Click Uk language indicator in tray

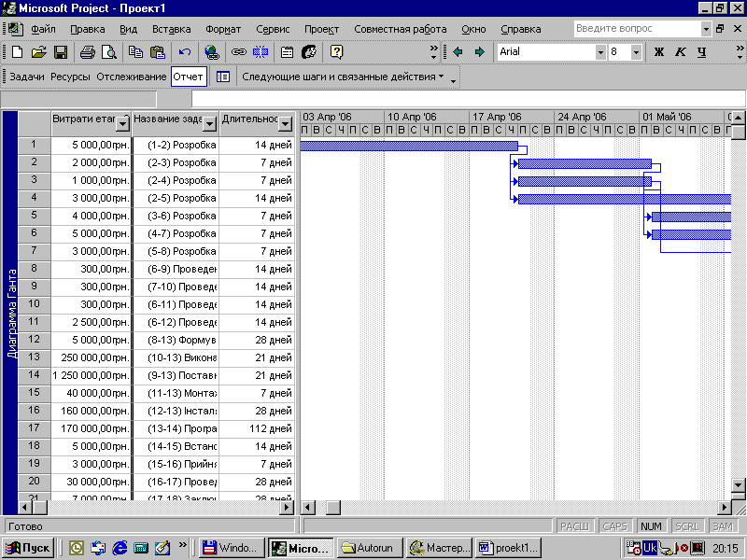pos(649,548)
